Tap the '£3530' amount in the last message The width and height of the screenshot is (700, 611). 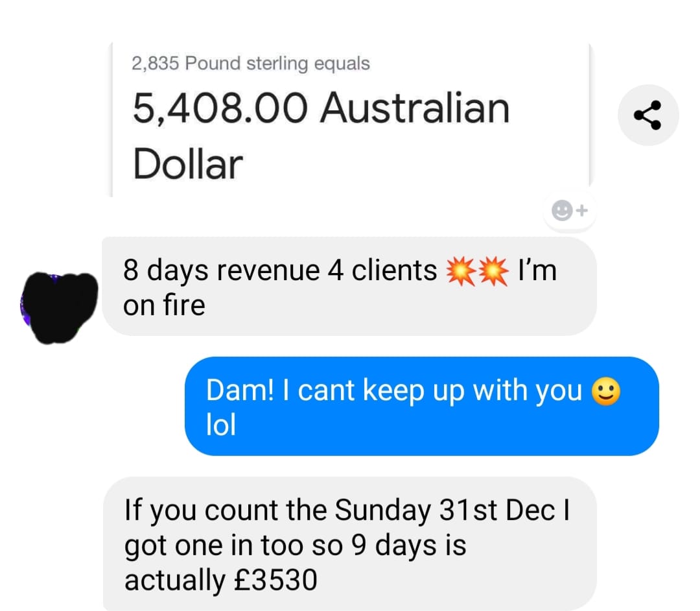tap(275, 579)
